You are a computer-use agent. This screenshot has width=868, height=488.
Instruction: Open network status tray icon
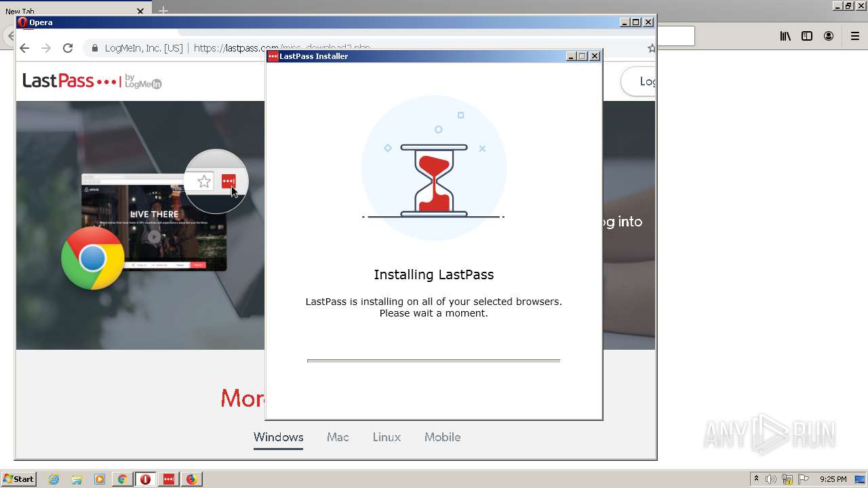coord(787,479)
